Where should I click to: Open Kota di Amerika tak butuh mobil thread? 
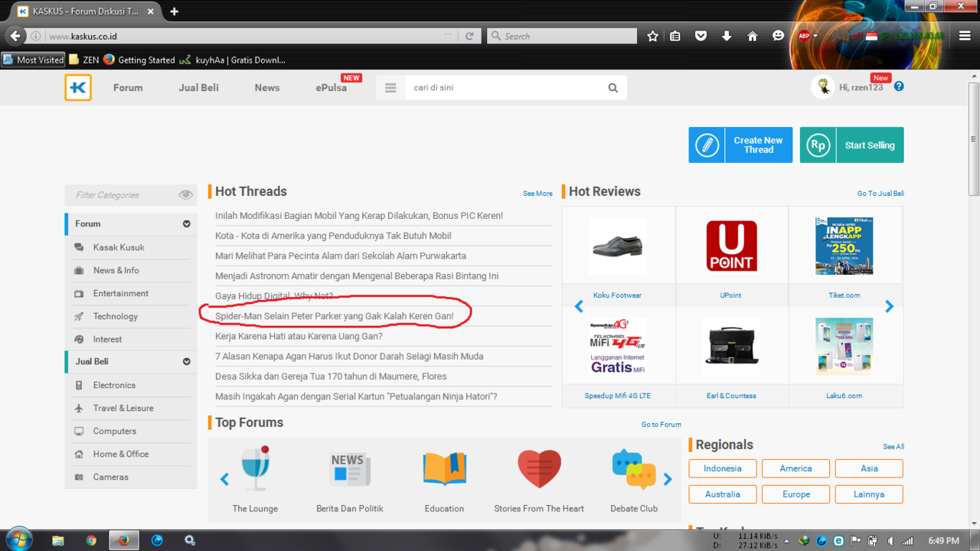pos(333,236)
